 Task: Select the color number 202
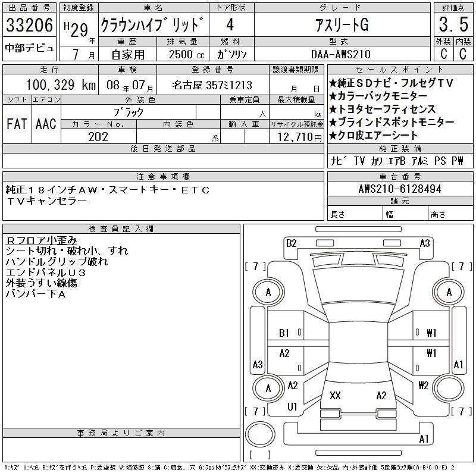click(98, 137)
